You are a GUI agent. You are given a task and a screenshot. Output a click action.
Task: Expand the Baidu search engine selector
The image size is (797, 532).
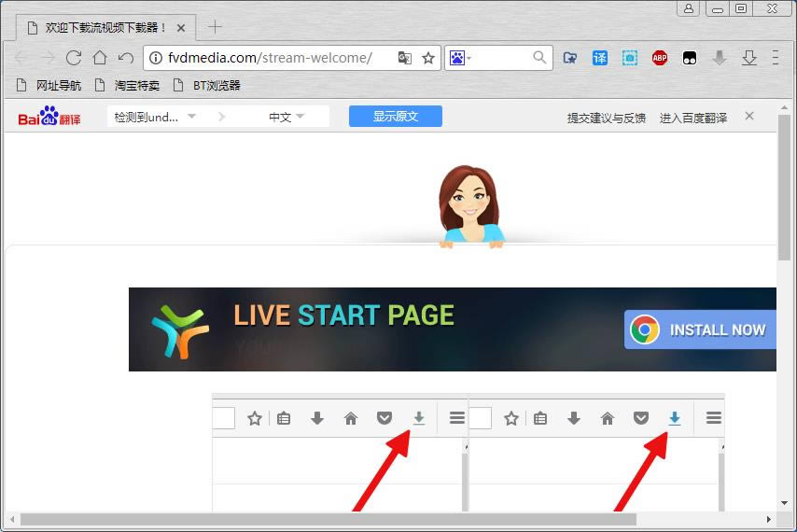click(460, 58)
